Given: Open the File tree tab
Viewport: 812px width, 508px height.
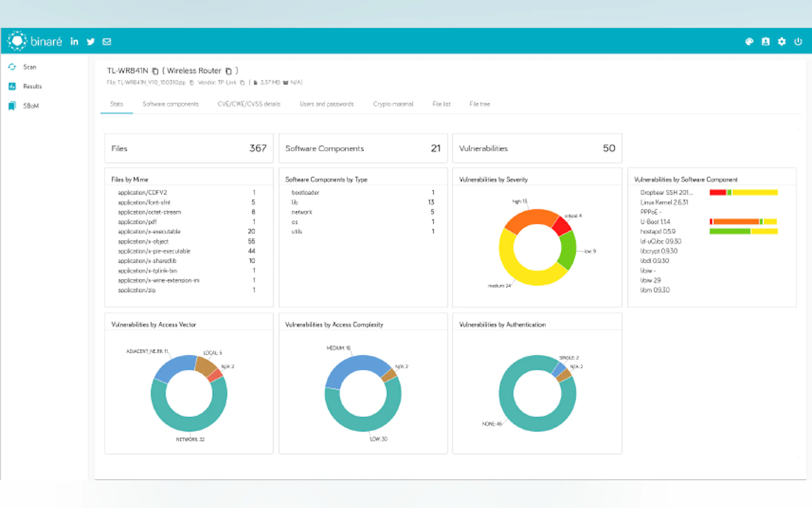Looking at the screenshot, I should point(480,104).
